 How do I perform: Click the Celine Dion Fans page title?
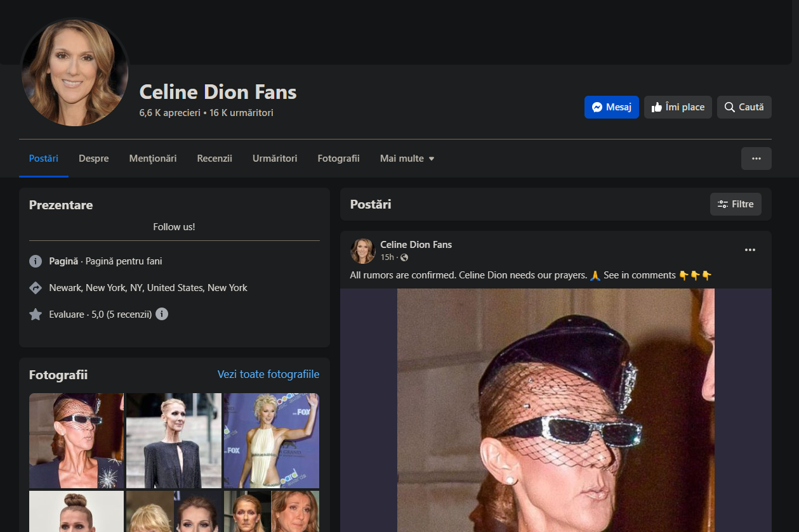218,92
